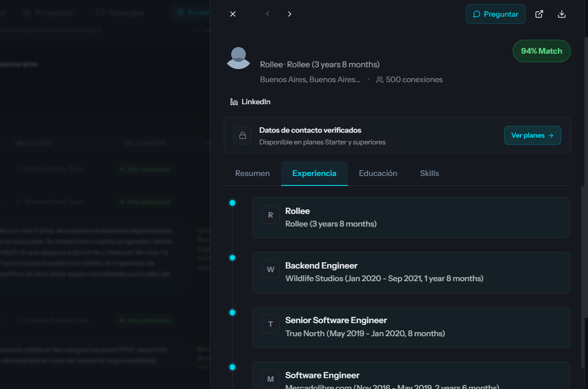The image size is (588, 389).
Task: Open the candidate's LinkedIn profile link
Action: [x=250, y=102]
